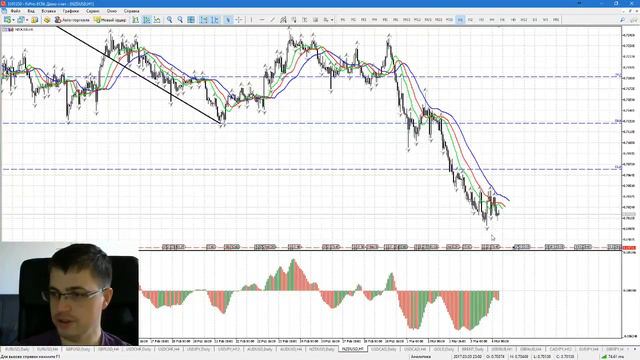Switch chart to candlestick style
The width and height of the screenshot is (640, 360).
(146, 20)
